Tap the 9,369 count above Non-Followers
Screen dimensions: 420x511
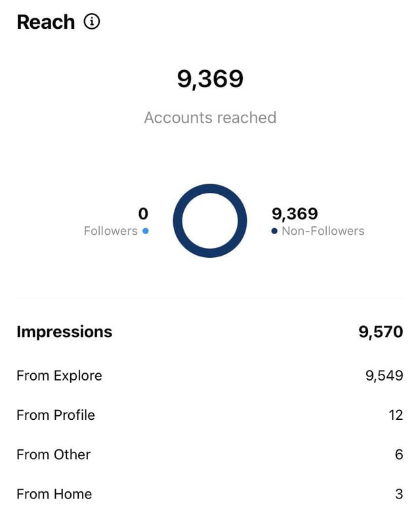tap(295, 214)
